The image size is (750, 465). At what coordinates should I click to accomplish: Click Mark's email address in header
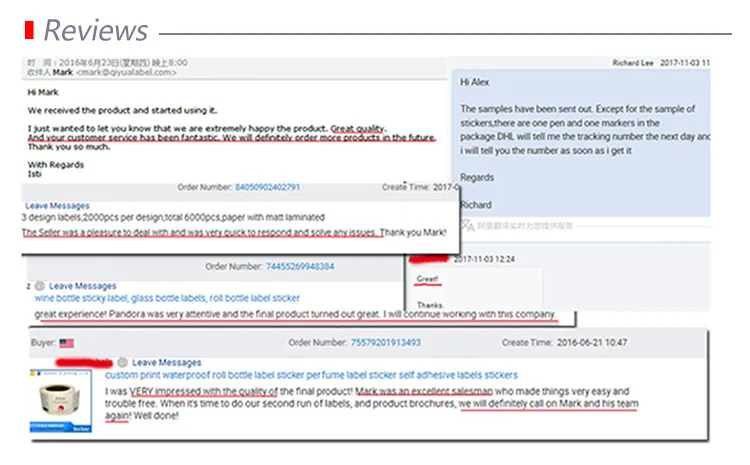pos(129,72)
